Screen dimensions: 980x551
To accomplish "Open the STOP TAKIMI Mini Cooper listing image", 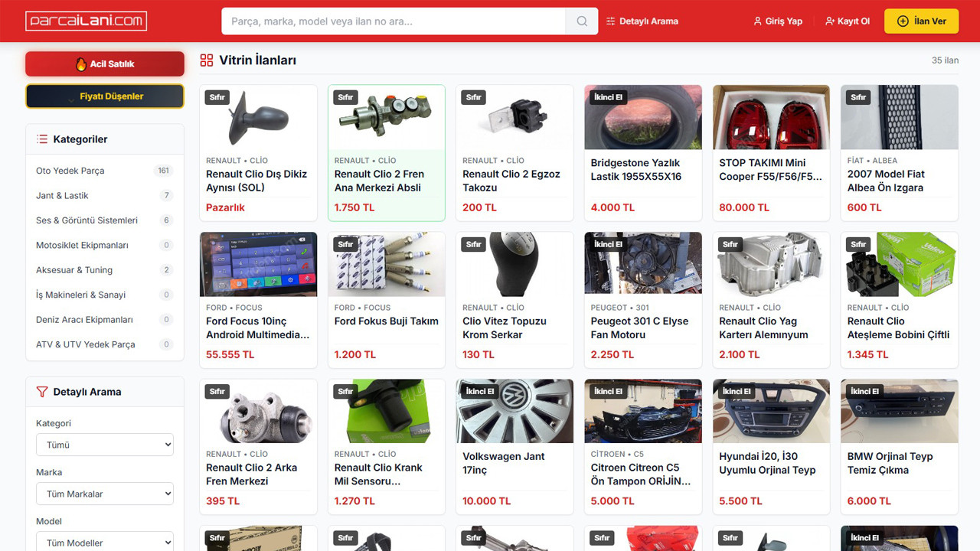I will coord(771,117).
